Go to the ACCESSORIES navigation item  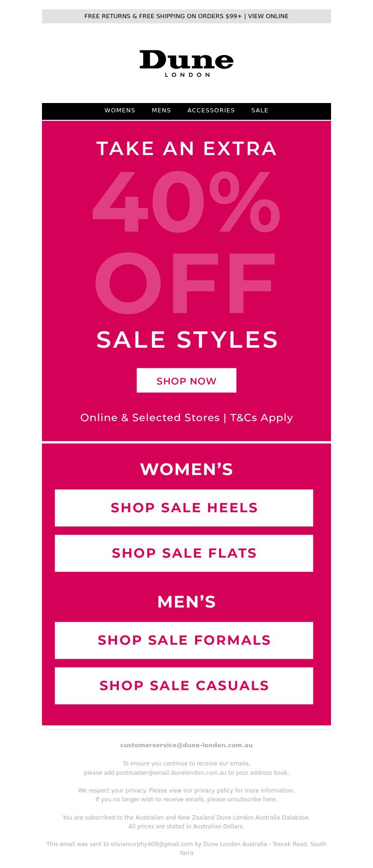pyautogui.click(x=211, y=110)
